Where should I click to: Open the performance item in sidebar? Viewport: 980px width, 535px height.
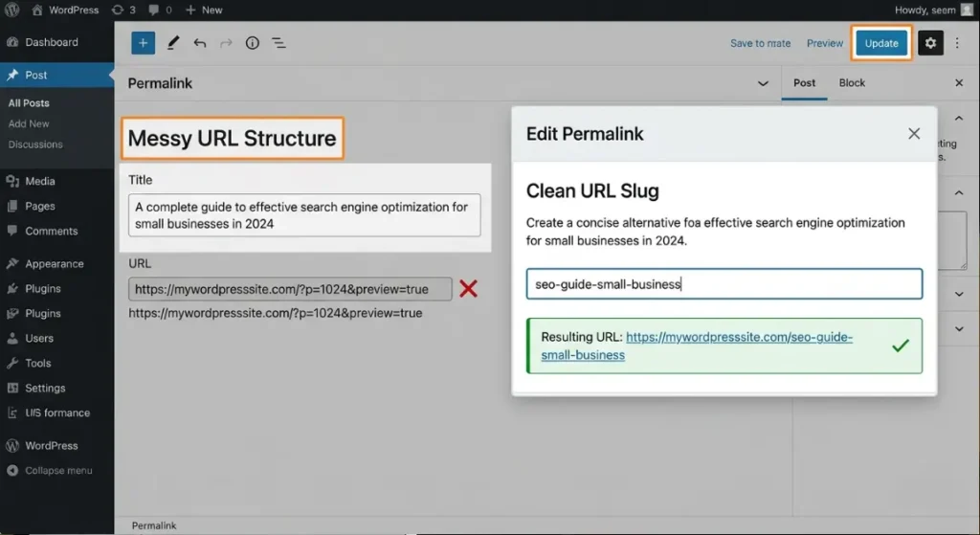click(x=57, y=413)
